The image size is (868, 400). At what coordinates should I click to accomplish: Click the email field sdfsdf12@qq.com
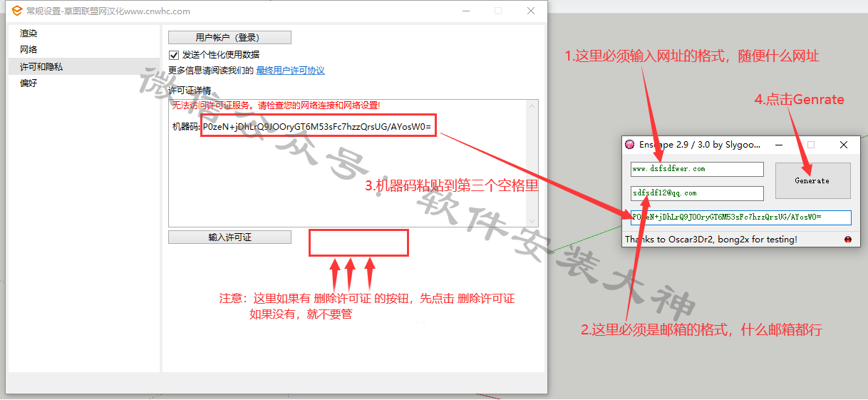click(x=697, y=193)
